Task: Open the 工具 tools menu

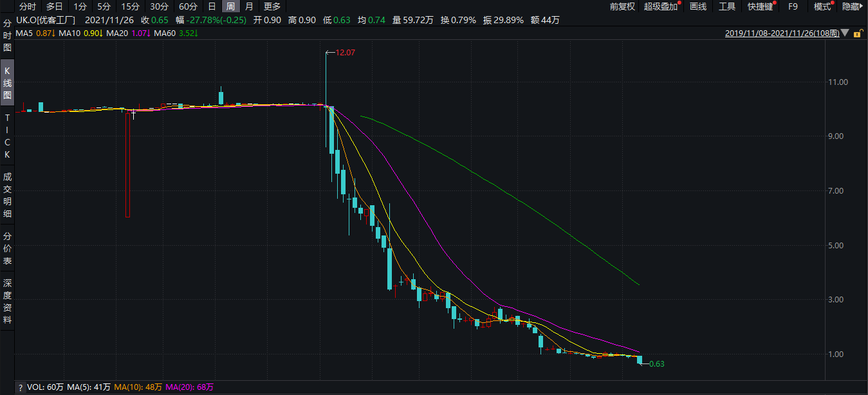Action: [727, 6]
